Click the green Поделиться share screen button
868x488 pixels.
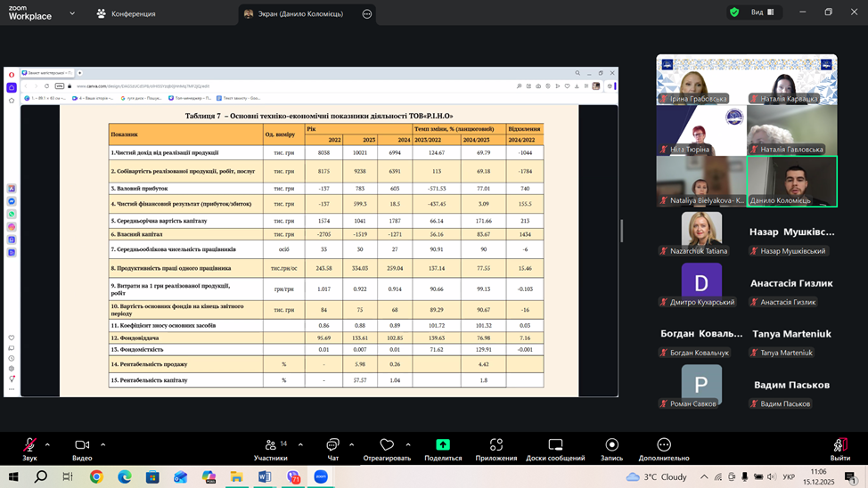(443, 445)
